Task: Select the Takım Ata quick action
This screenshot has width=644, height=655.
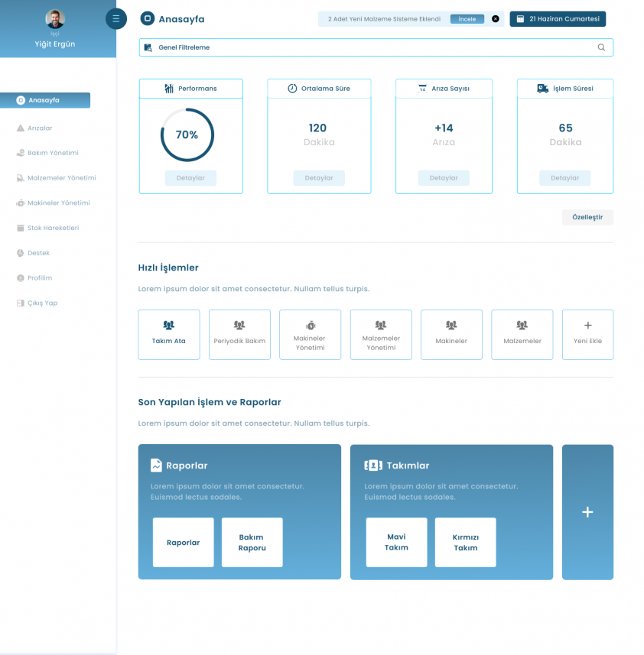Action: point(169,335)
